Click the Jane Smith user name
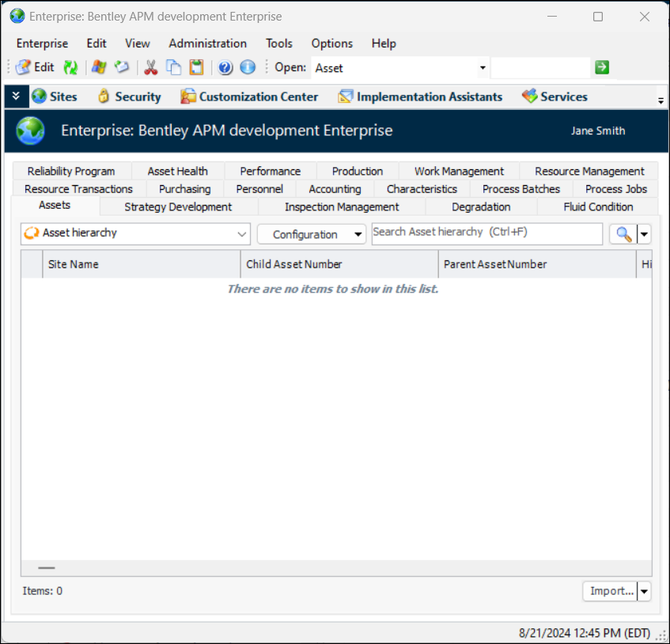Viewport: 670px width, 644px height. click(598, 131)
